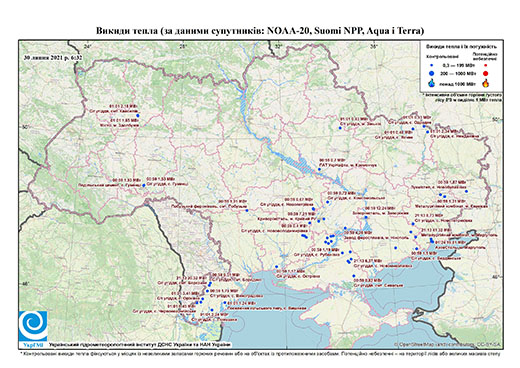Screen dimensions: 520x368
Task: Click the UkrGMI spiral logo
Action: pos(33,327)
